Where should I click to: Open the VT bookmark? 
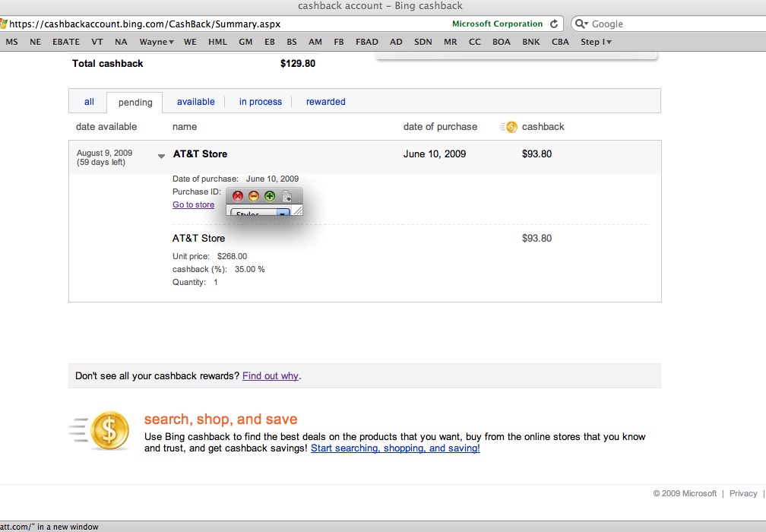tap(97, 42)
